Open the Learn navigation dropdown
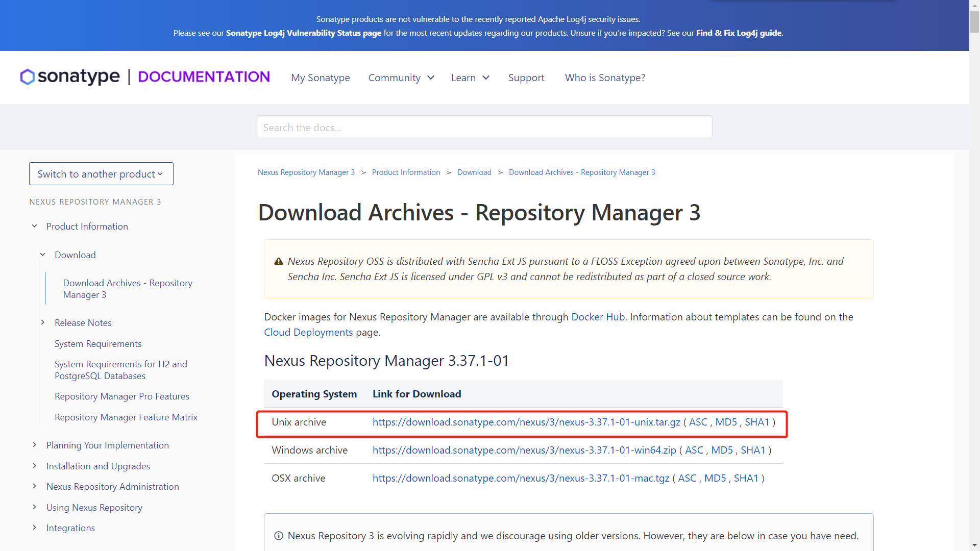 point(470,78)
